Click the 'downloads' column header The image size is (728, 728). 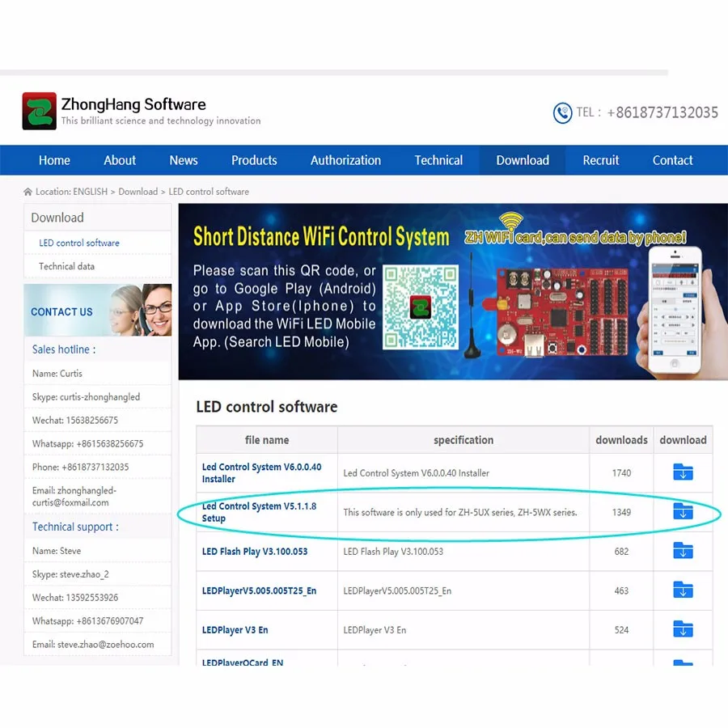point(621,440)
